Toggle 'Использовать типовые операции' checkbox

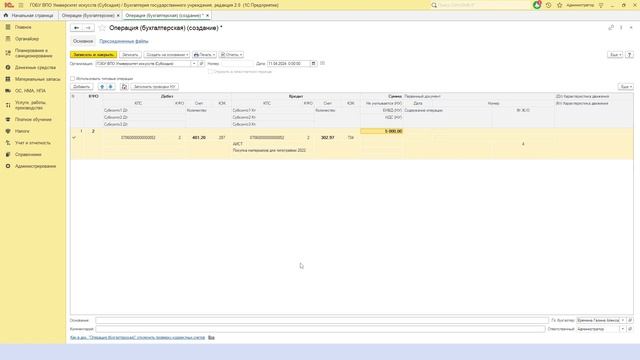(73, 78)
